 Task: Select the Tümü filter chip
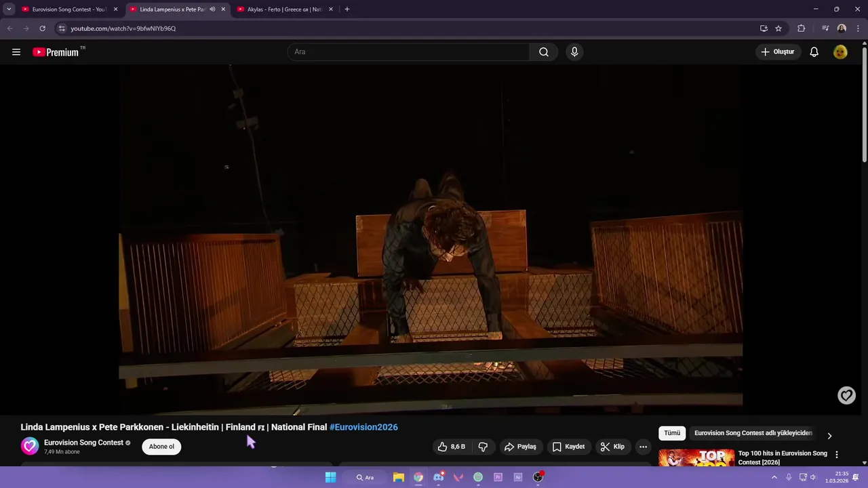point(672,433)
